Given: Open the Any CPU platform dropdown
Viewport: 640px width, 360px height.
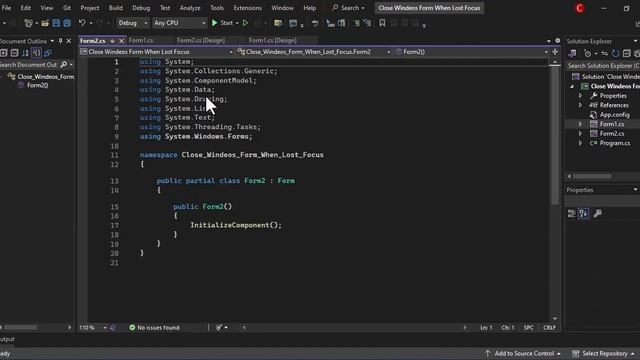Looking at the screenshot, I should click(180, 23).
